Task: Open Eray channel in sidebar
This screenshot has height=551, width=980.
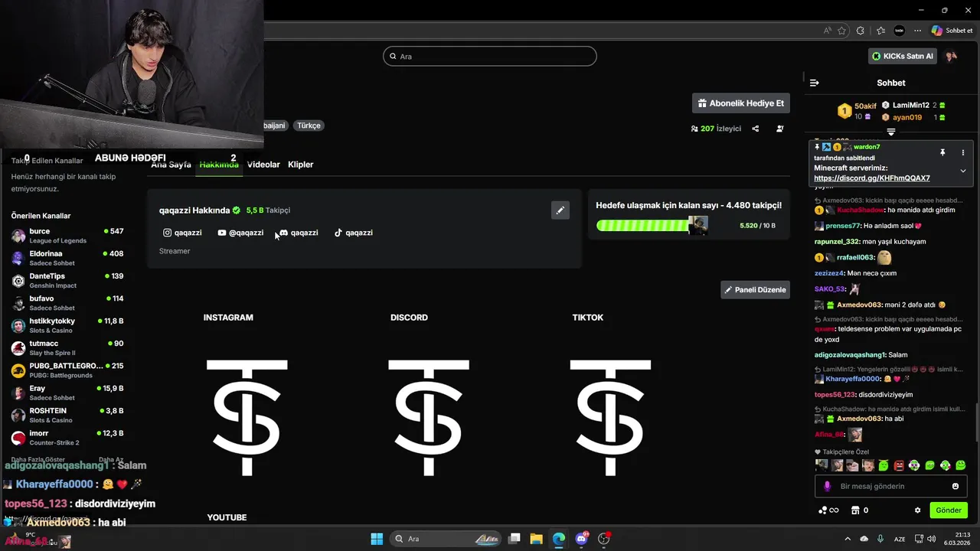Action: pos(67,393)
